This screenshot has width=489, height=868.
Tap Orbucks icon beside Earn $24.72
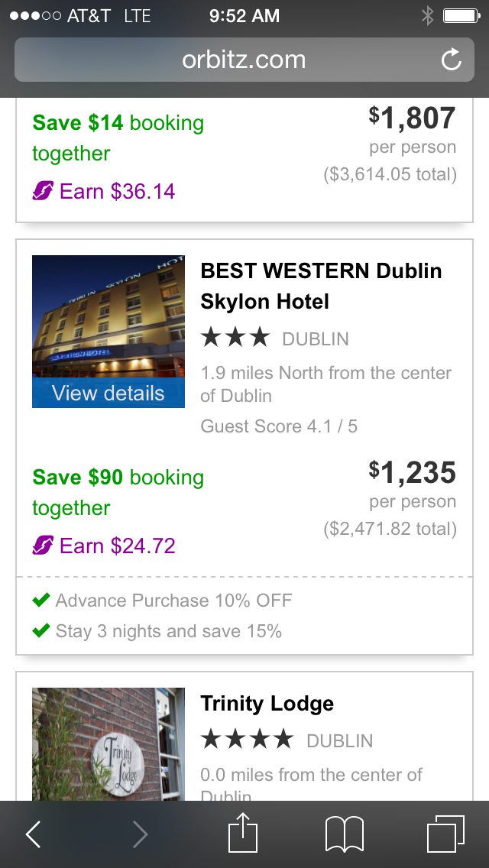pyautogui.click(x=43, y=546)
